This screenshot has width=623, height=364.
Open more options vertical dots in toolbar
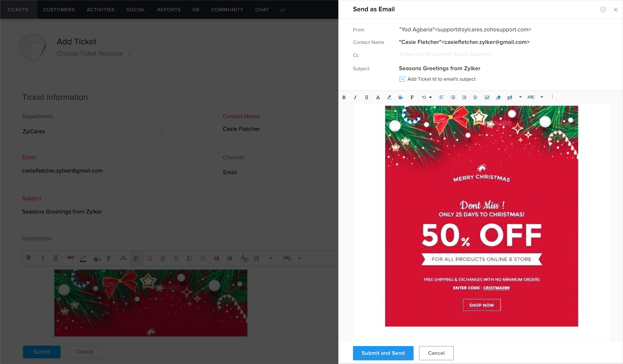pos(552,97)
